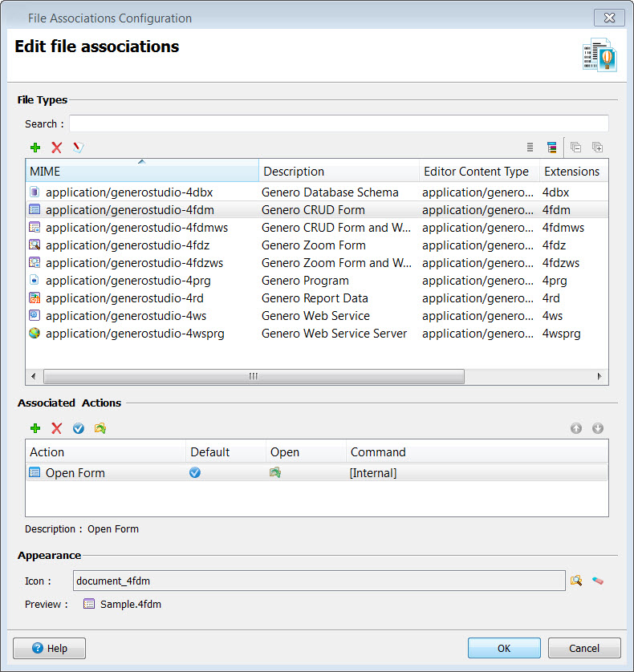Viewport: 634px width, 672px height.
Task: Select the Open Form action row text
Action: pyautogui.click(x=75, y=472)
